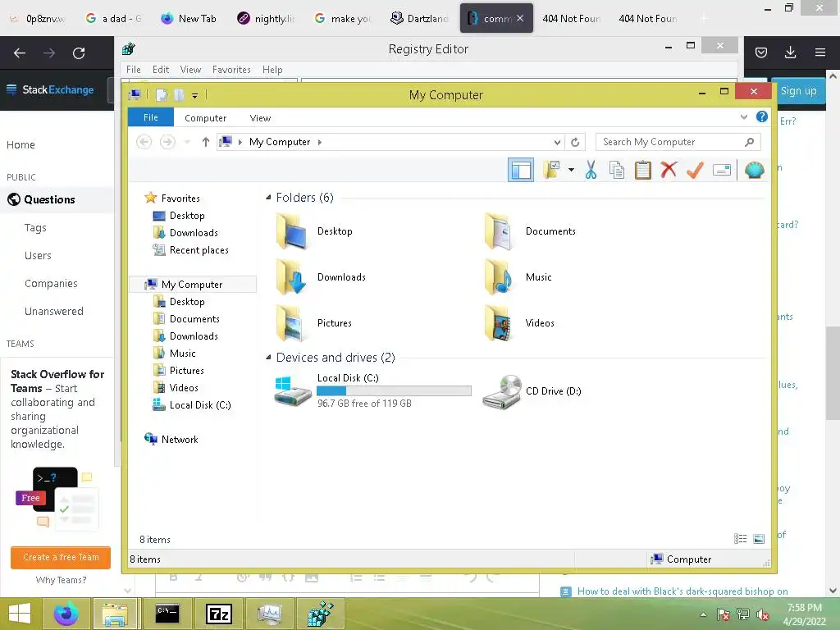Open Unanswered in Stack Exchange sidebar
Viewport: 840px width, 630px height.
click(54, 311)
